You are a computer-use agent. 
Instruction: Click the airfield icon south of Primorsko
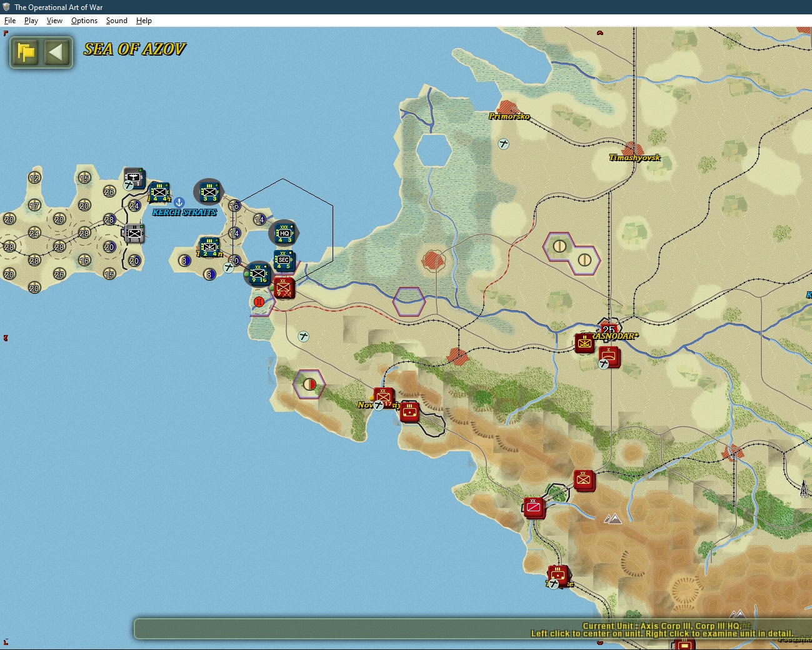tap(503, 144)
